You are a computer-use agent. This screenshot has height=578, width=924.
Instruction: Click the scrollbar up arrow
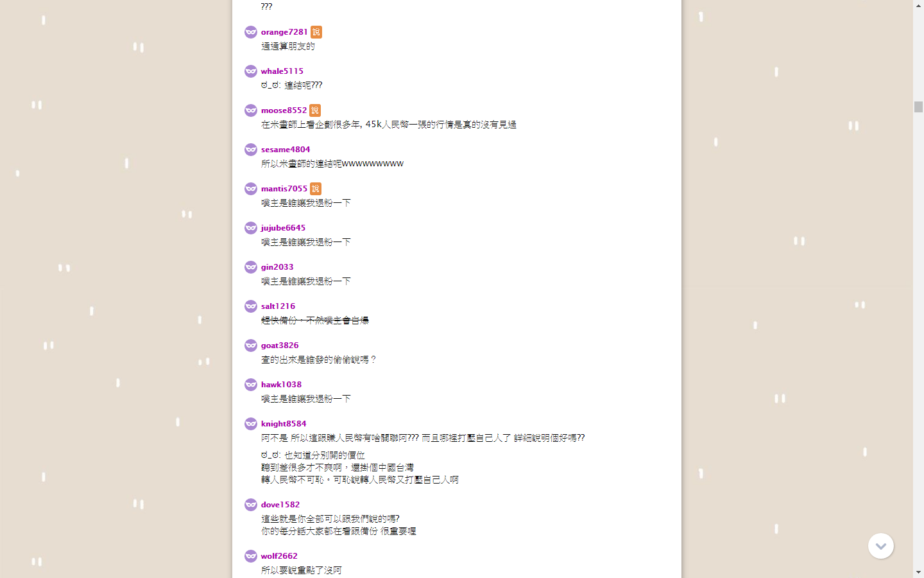(x=918, y=5)
